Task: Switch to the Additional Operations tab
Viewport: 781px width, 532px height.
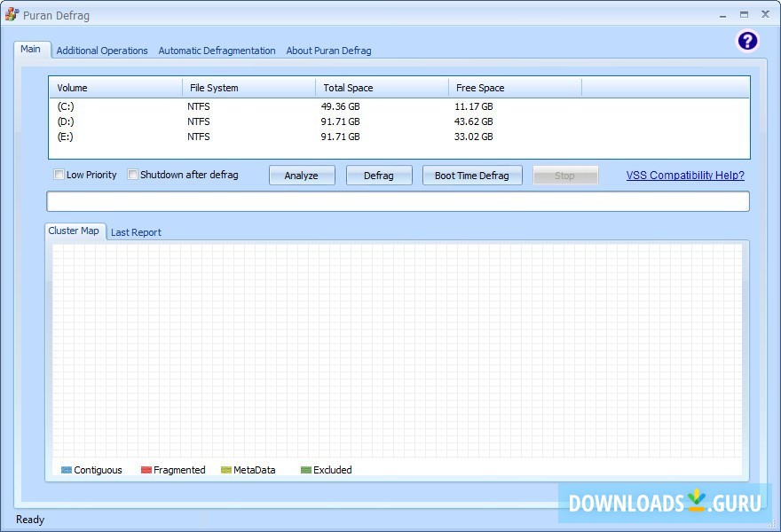Action: (x=102, y=51)
